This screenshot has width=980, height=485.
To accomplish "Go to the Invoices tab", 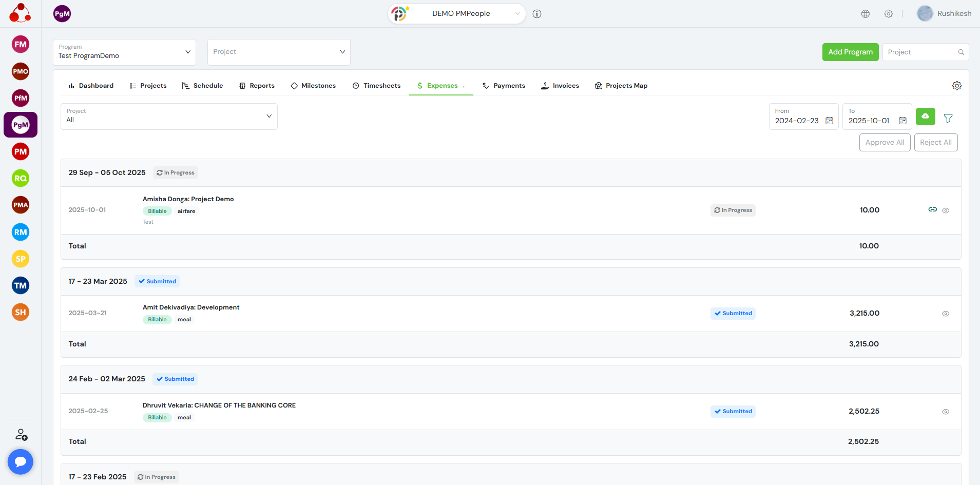I will tap(560, 86).
